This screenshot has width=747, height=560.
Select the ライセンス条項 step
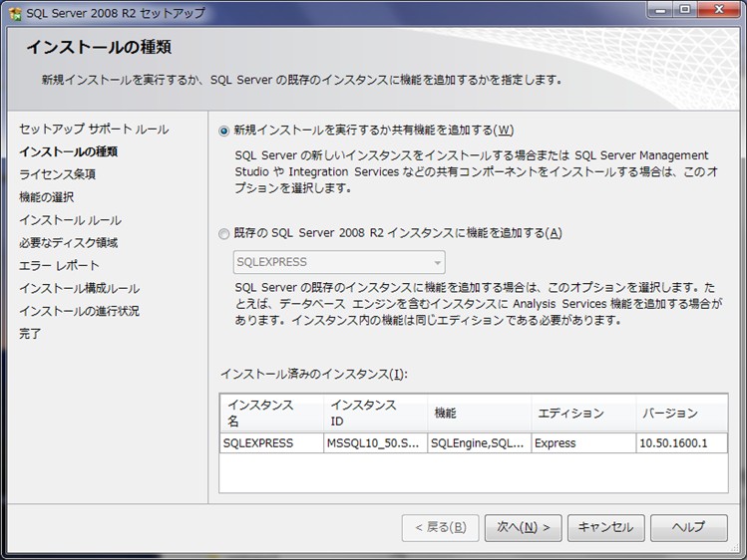pos(57,174)
